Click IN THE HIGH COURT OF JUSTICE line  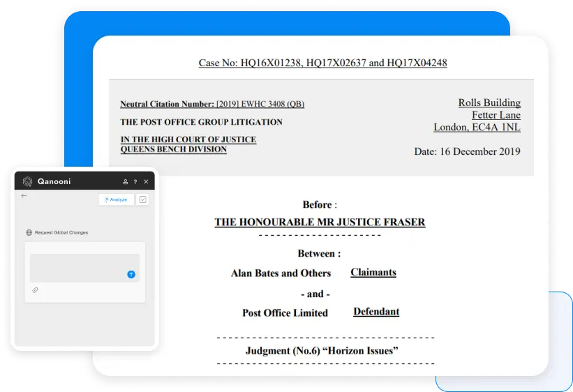coord(188,140)
